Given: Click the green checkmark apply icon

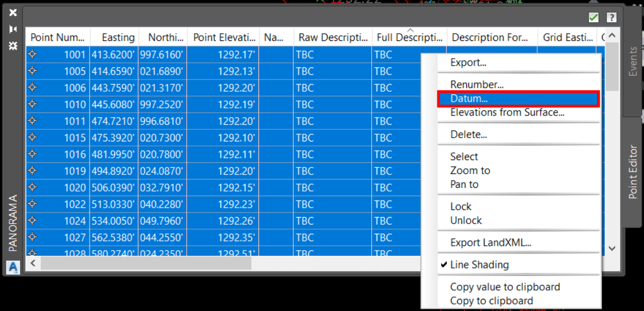Looking at the screenshot, I should point(594,18).
